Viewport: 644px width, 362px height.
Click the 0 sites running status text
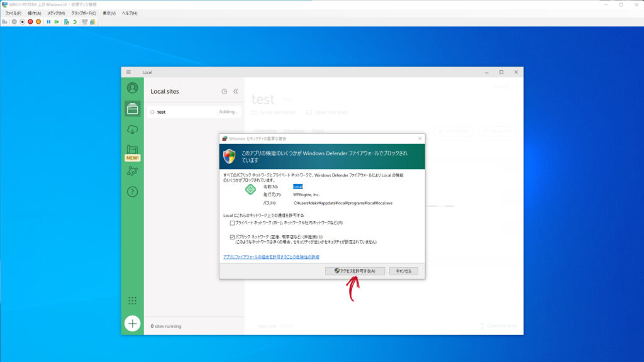pos(166,326)
